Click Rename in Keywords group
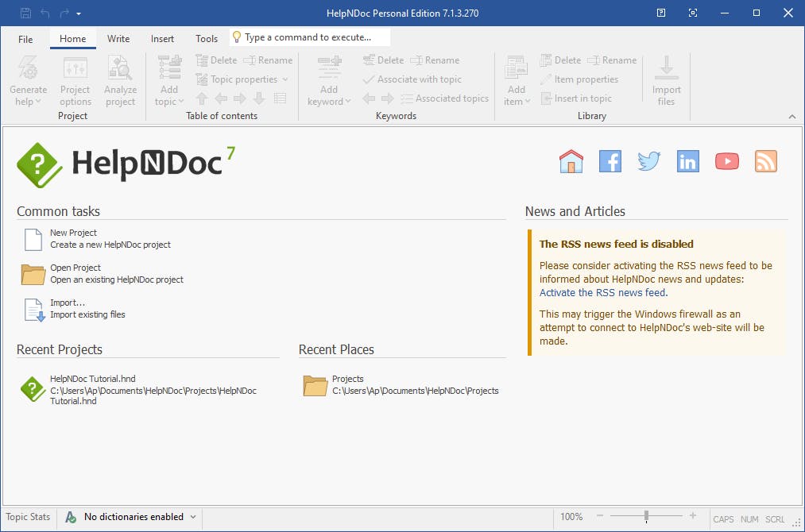Image resolution: width=805 pixels, height=532 pixels. pyautogui.click(x=435, y=60)
